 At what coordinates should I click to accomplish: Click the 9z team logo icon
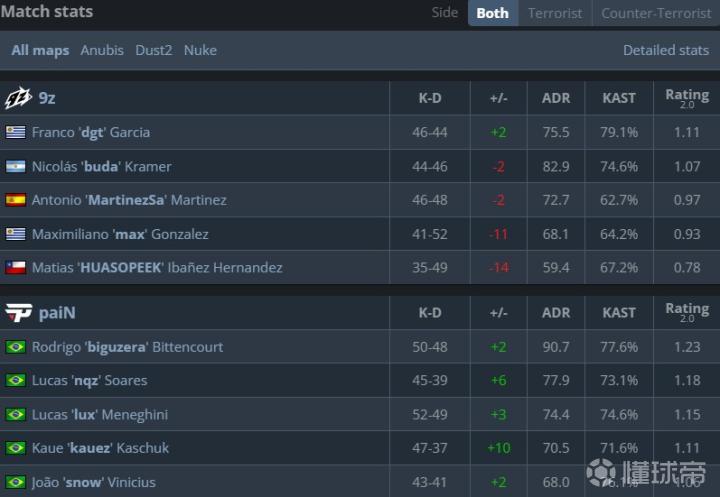(x=18, y=98)
